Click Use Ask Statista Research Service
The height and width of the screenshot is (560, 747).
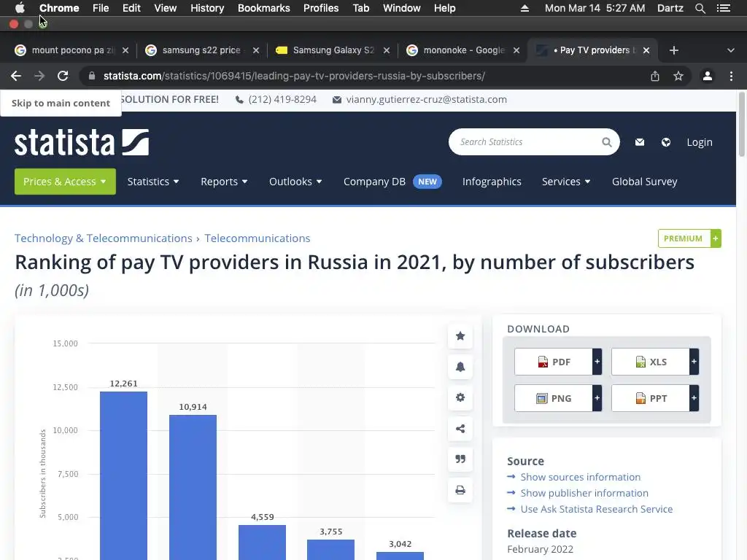click(x=597, y=509)
